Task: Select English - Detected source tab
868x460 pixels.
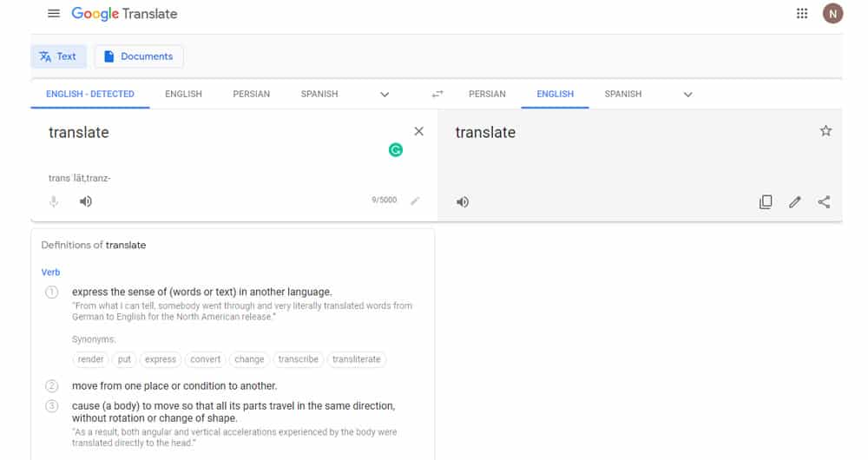Action: coord(90,94)
